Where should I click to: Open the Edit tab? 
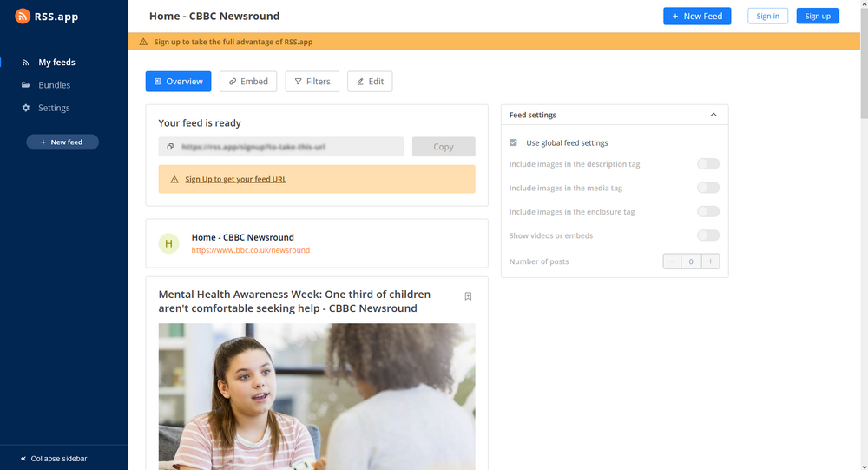coord(370,82)
